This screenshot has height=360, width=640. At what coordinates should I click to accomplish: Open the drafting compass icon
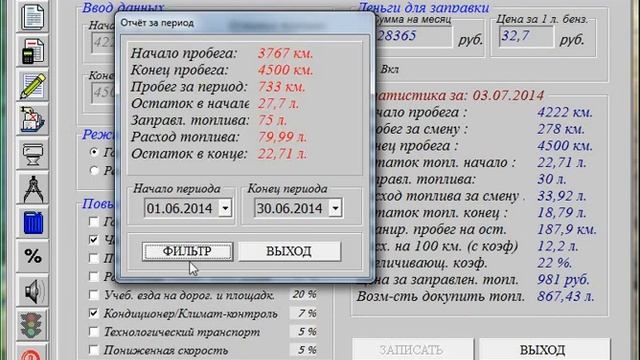(x=33, y=189)
